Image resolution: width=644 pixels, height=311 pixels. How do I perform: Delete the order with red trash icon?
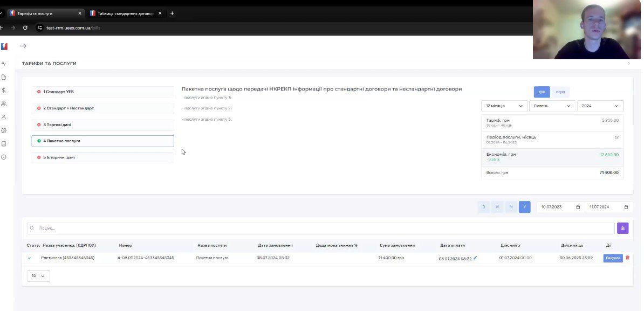pos(627,258)
